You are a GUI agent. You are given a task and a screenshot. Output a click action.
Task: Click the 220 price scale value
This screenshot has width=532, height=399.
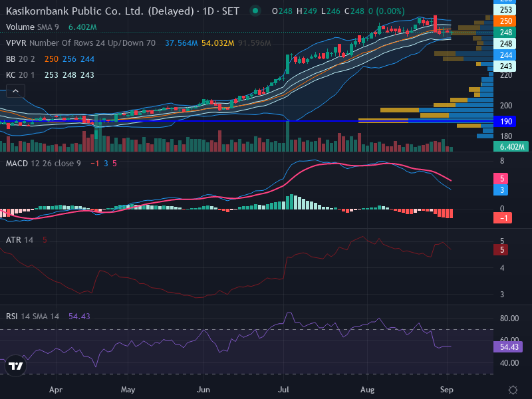click(506, 75)
